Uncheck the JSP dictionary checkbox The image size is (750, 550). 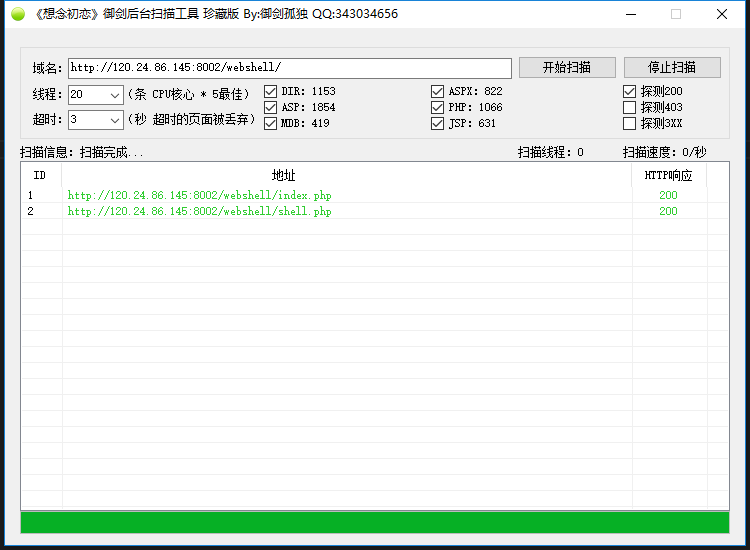(438, 124)
